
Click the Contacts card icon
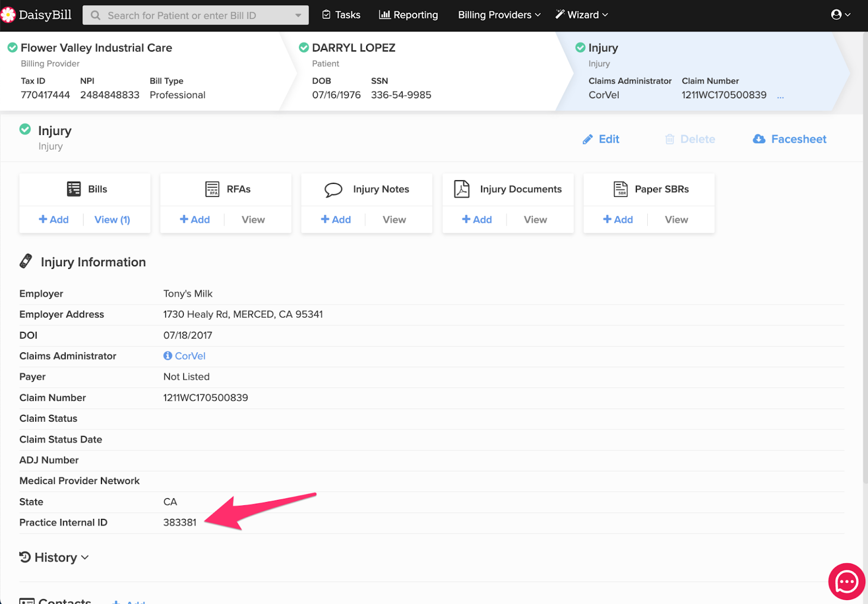pos(27,601)
